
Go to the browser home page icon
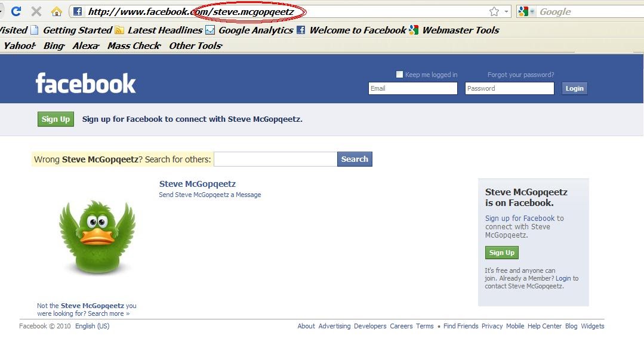(x=56, y=11)
